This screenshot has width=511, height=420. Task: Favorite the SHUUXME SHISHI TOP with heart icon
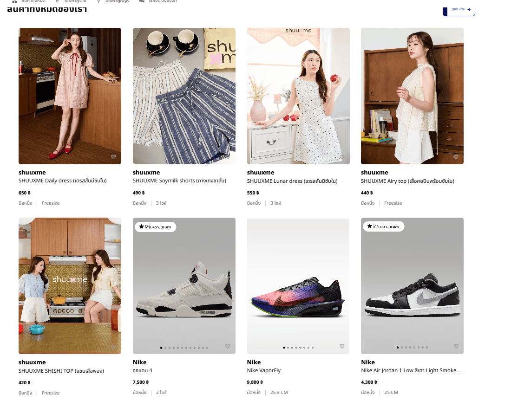[113, 347]
